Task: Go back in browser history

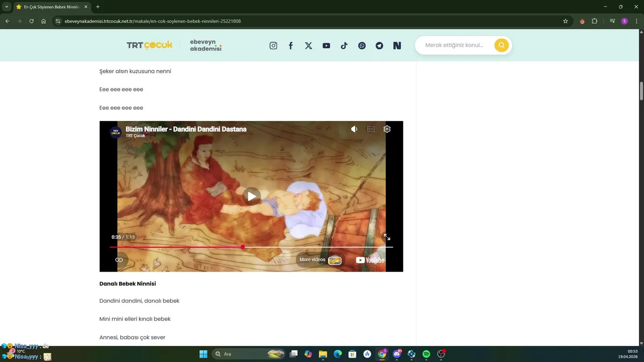Action: coord(7,21)
